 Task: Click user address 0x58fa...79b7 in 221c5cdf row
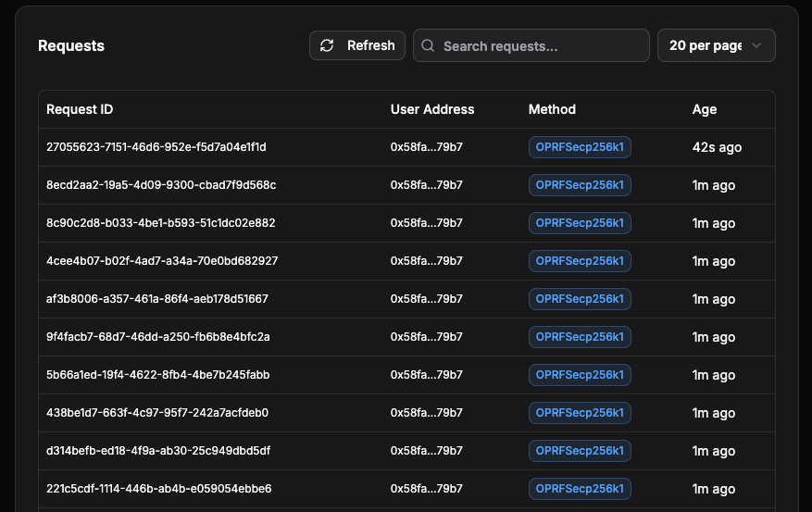point(426,489)
